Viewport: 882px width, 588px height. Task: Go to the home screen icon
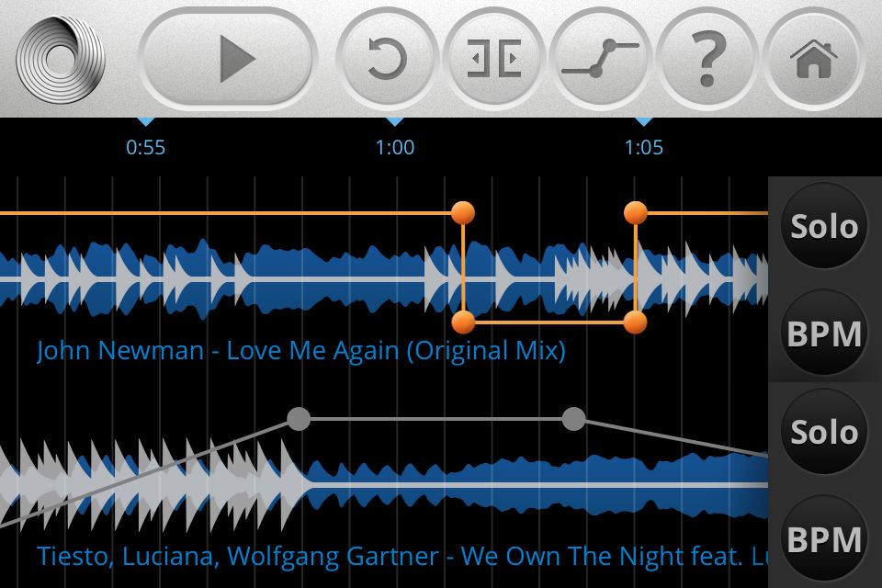pyautogui.click(x=813, y=58)
